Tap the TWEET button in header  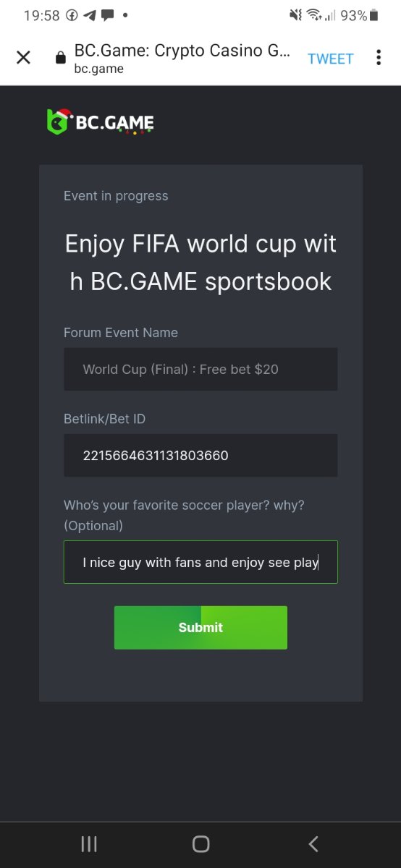[331, 59]
